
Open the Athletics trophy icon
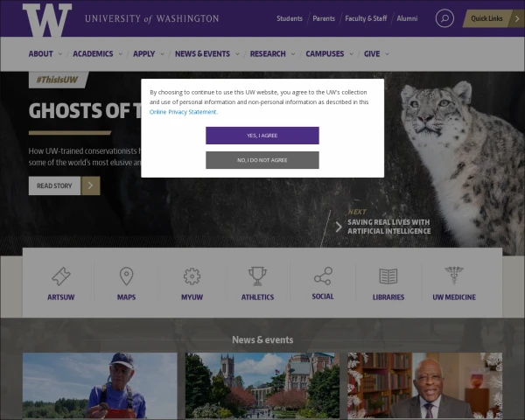pyautogui.click(x=257, y=276)
